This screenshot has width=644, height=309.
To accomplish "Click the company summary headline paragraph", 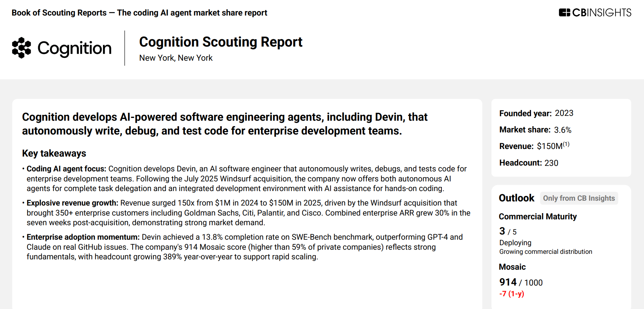I will [x=225, y=124].
